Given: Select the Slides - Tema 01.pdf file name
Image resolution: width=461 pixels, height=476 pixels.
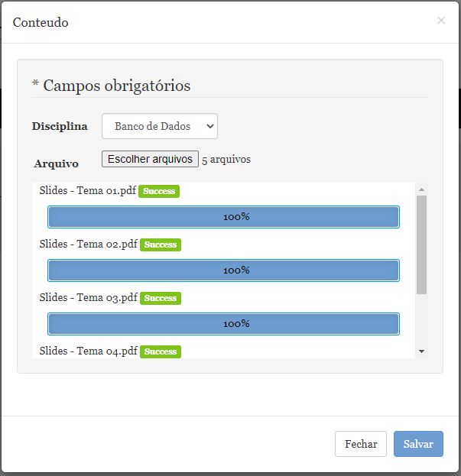Looking at the screenshot, I should [87, 190].
